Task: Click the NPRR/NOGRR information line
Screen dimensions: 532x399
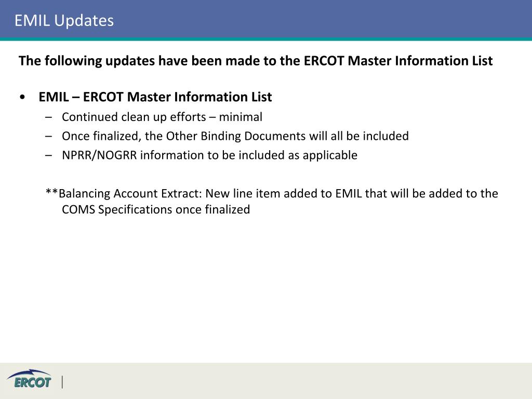Action: point(209,155)
